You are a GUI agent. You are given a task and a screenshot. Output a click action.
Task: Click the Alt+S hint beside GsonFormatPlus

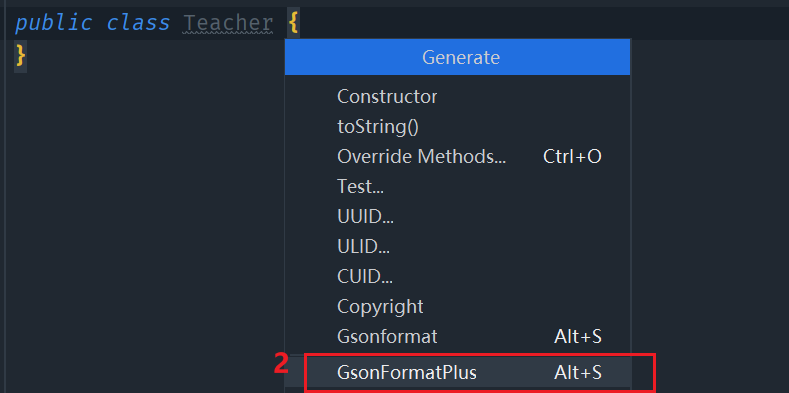point(578,373)
